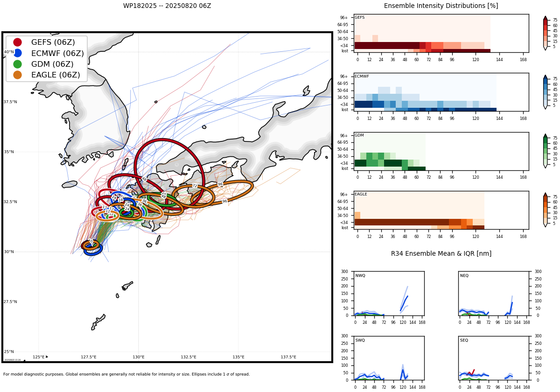Click the 37.5°N latitude label on map
The width and height of the screenshot is (560, 392).
[10, 102]
